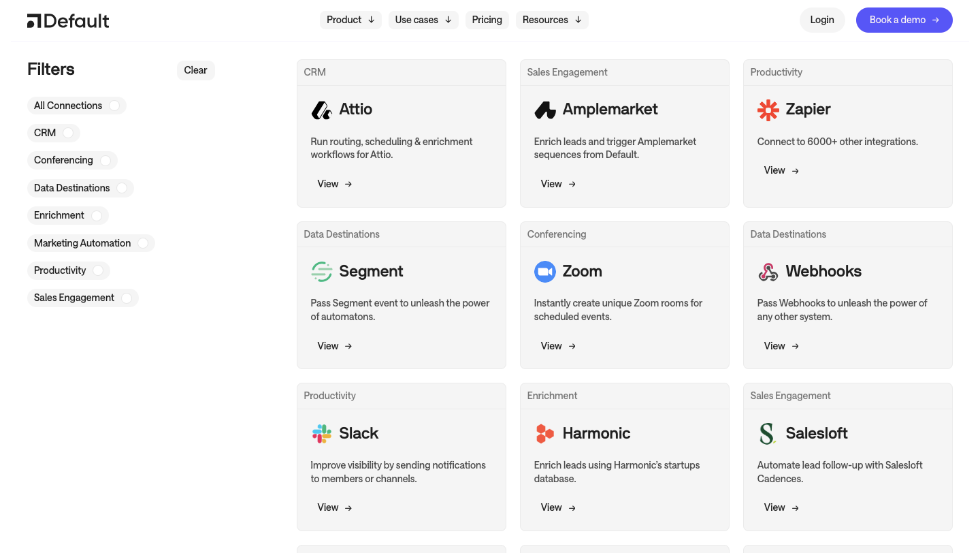
Task: Click the Book a demo button
Action: pyautogui.click(x=904, y=20)
